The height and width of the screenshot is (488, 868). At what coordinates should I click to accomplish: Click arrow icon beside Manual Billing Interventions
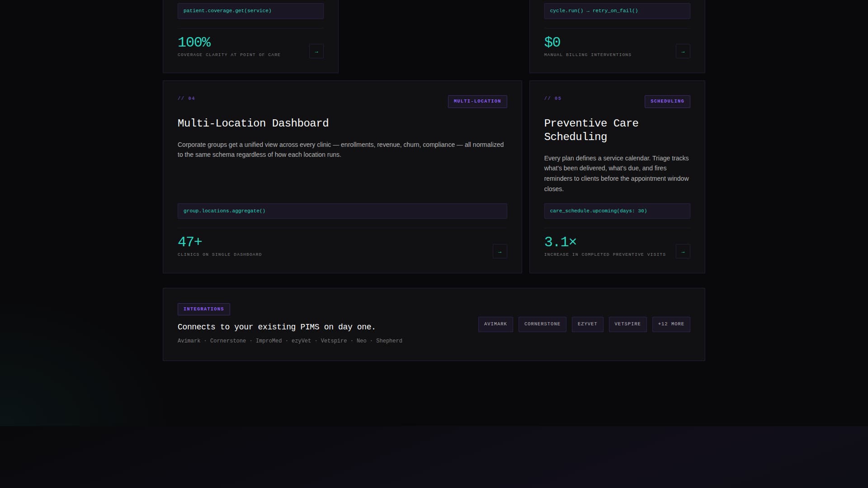coord(683,51)
